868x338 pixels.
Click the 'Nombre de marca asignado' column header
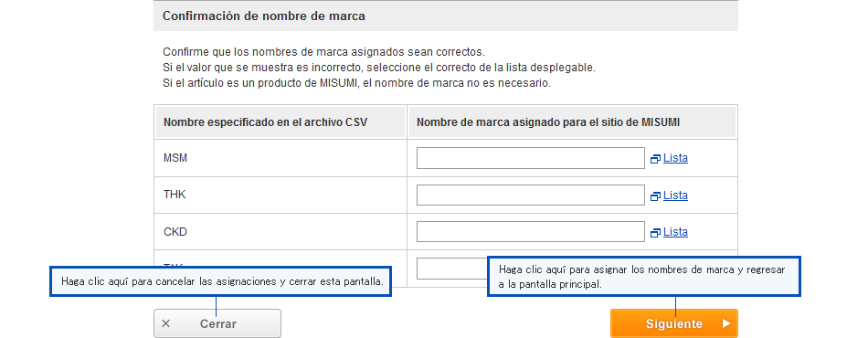[548, 122]
